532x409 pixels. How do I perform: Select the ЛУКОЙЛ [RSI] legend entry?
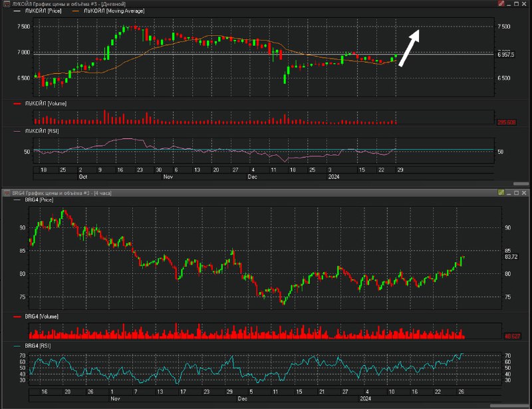[42, 131]
